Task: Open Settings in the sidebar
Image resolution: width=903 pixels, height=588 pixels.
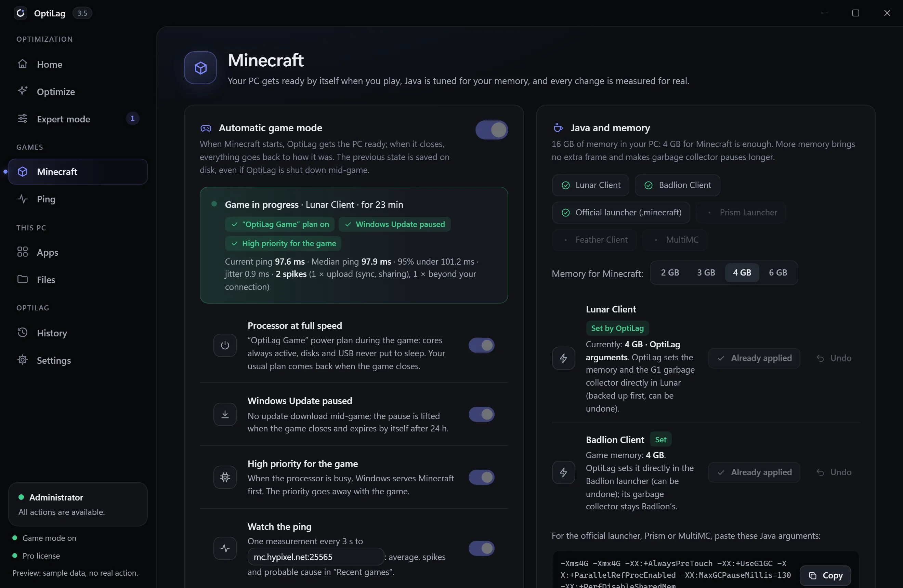Action: coord(78,361)
